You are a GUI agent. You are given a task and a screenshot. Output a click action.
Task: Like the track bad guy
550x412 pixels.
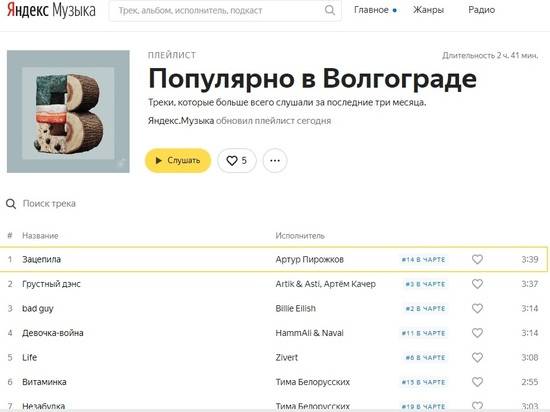coord(477,309)
